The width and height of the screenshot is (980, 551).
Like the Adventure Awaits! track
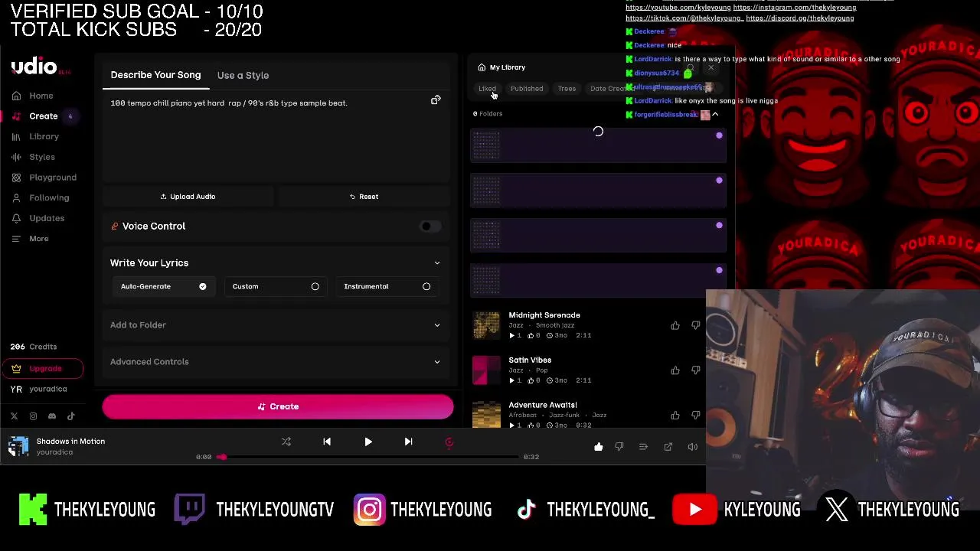pos(675,416)
